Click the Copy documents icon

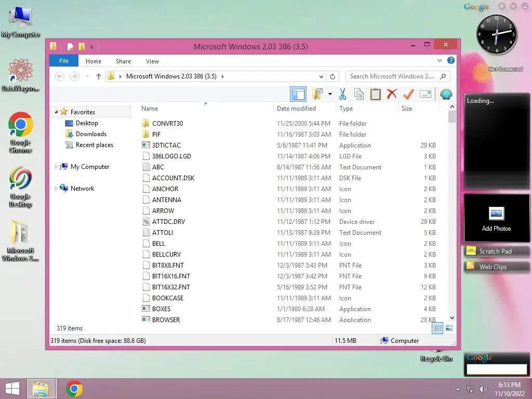coord(358,94)
